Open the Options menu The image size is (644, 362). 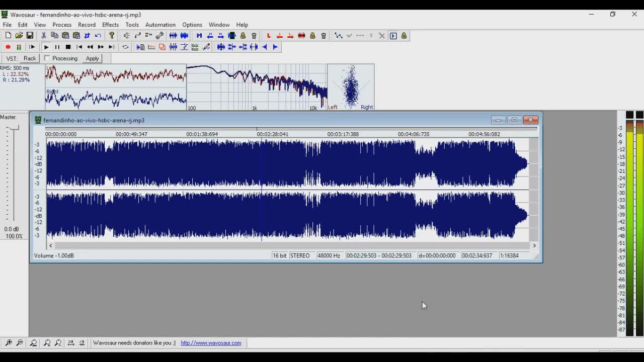click(192, 25)
